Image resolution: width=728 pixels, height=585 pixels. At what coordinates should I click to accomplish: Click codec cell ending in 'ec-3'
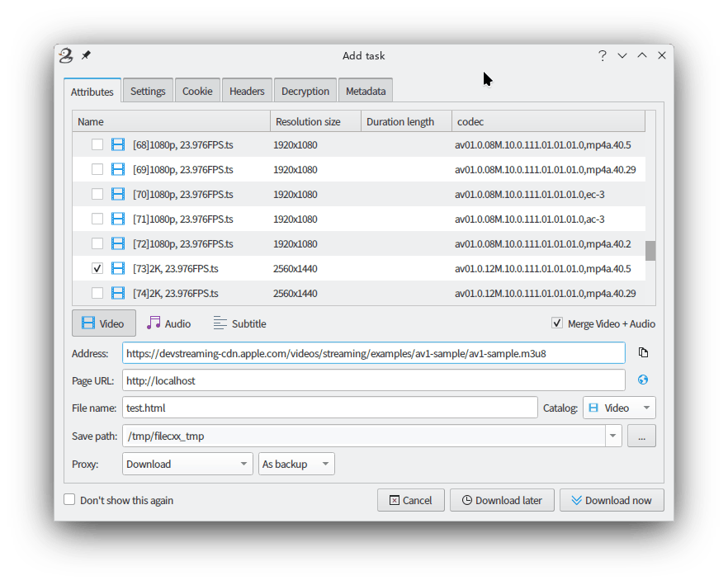[x=530, y=194]
